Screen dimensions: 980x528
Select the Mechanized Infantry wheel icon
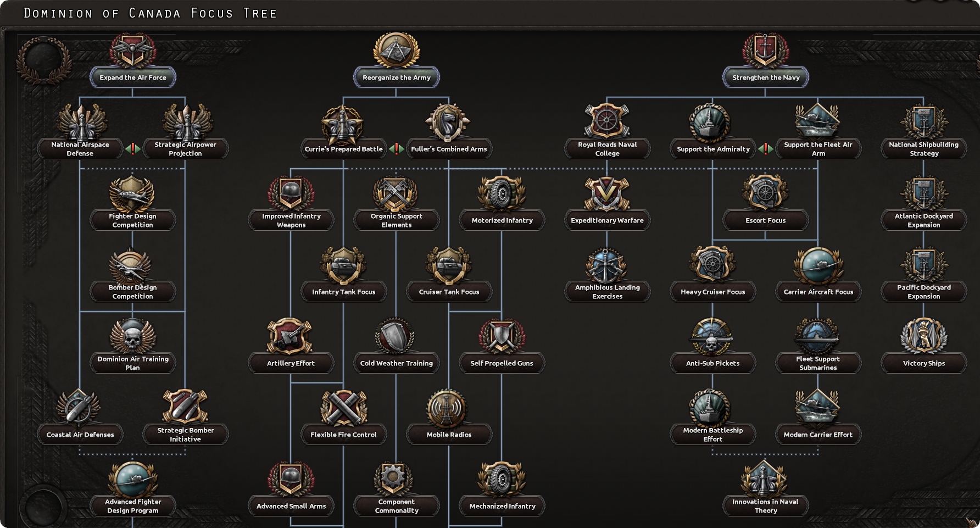point(501,480)
